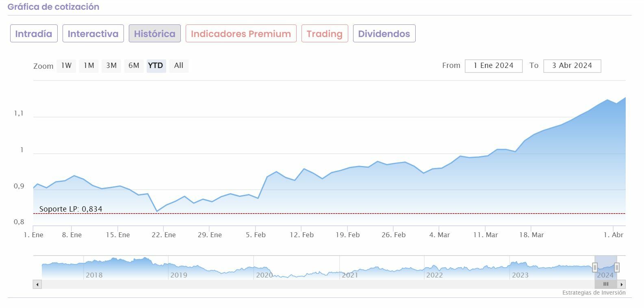Select the Histórica tab
Viewport: 644px width, 308px height.
(x=154, y=34)
